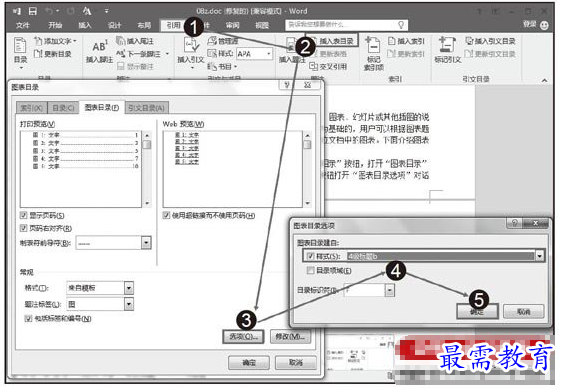This screenshot has height=389, width=561.
Task: Open the 制表符前导符 dropdown
Action: click(146, 243)
